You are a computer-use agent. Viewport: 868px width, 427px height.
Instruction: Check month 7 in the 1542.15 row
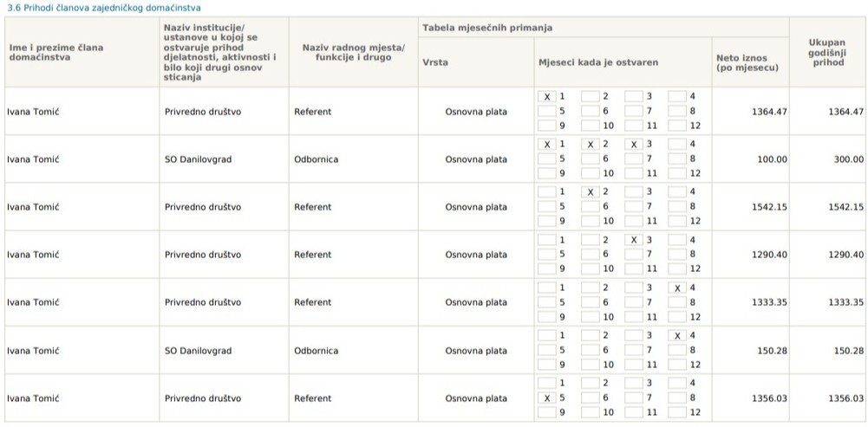coord(634,207)
